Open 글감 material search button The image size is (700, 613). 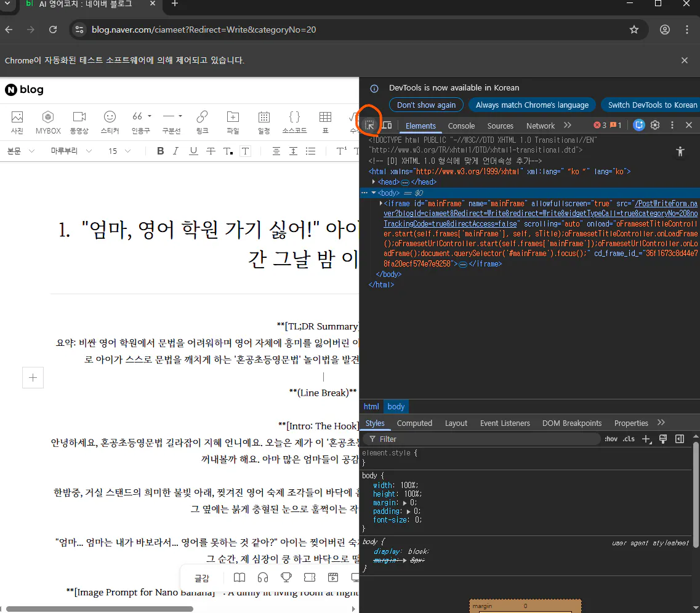[x=202, y=578]
